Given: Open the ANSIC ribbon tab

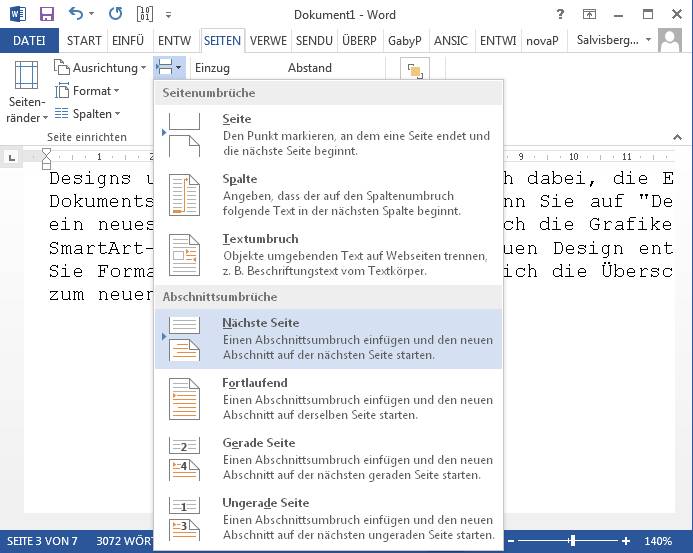Looking at the screenshot, I should click(x=451, y=41).
